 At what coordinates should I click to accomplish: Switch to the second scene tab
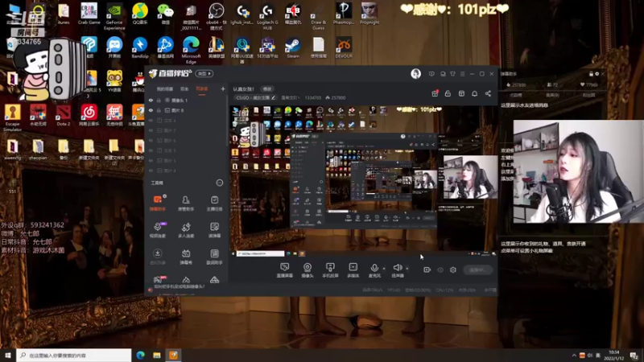pos(184,89)
